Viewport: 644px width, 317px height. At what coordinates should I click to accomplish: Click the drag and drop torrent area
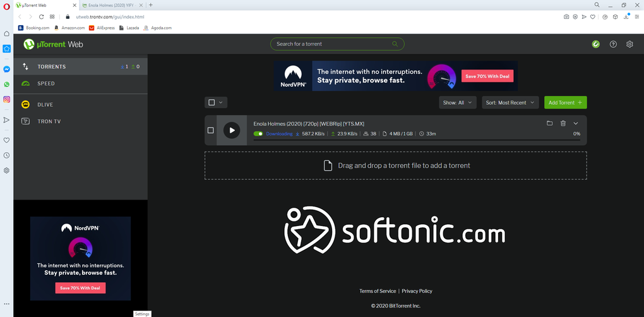395,165
